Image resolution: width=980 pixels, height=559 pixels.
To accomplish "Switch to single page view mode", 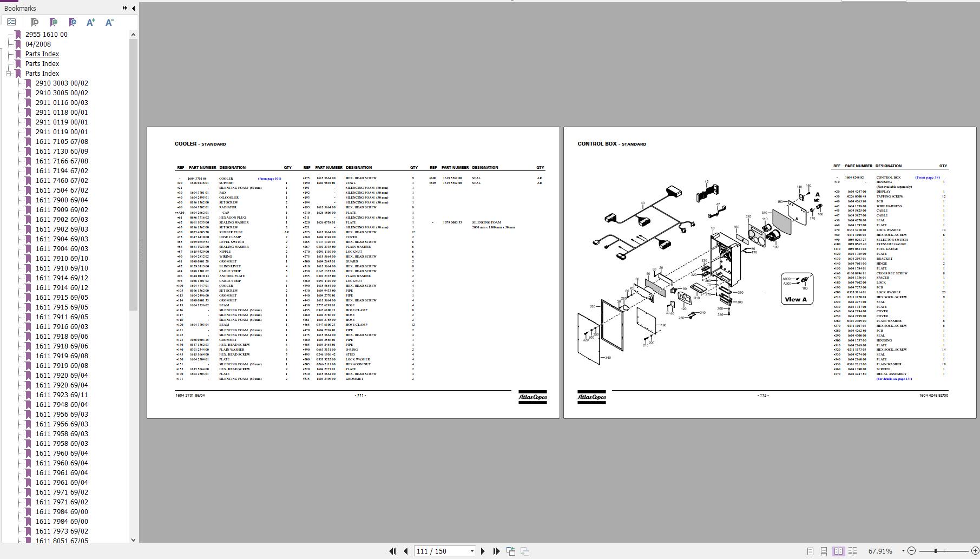I will [810, 551].
